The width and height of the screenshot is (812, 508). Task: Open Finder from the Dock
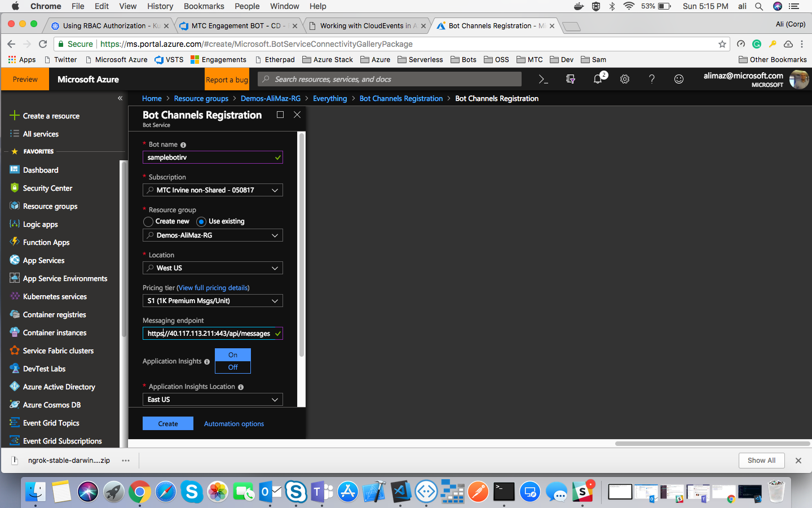tap(36, 492)
